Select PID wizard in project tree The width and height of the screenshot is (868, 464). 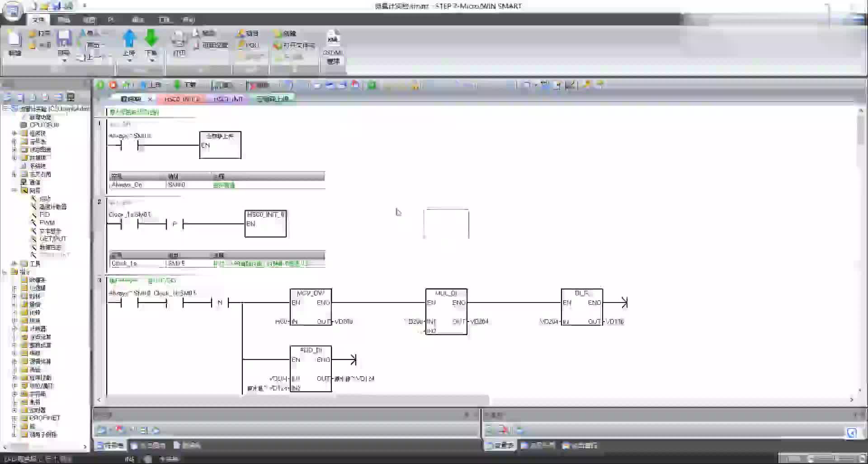(x=44, y=215)
